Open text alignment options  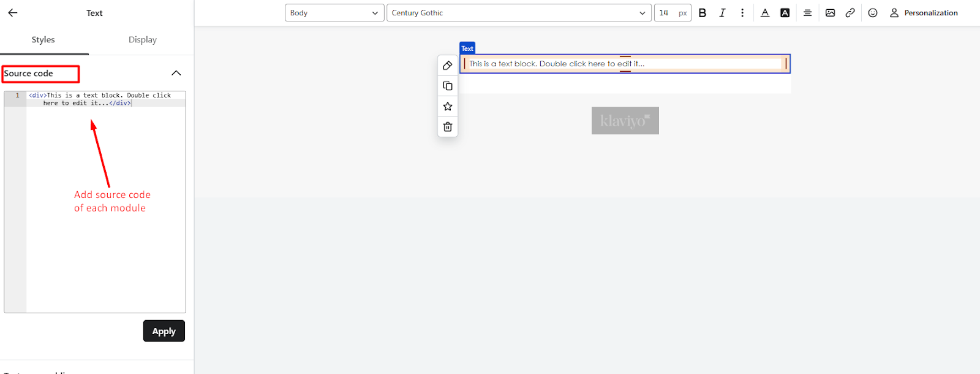(808, 13)
